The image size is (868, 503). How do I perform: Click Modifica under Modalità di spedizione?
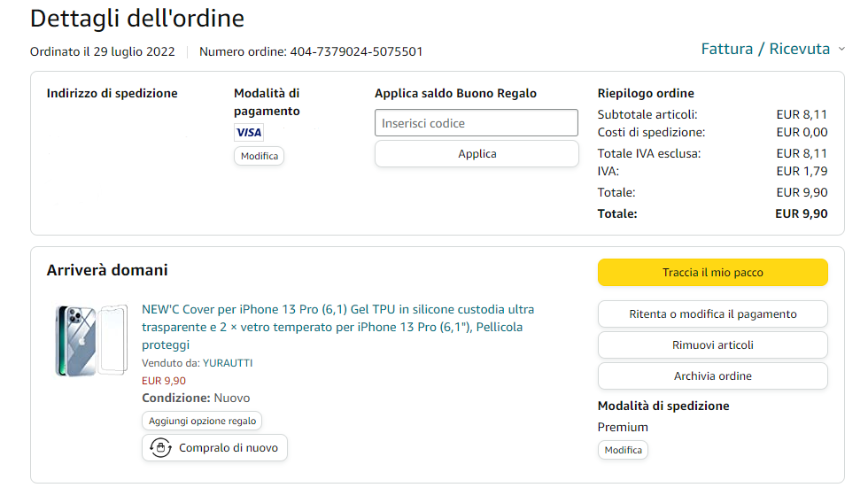coord(623,450)
